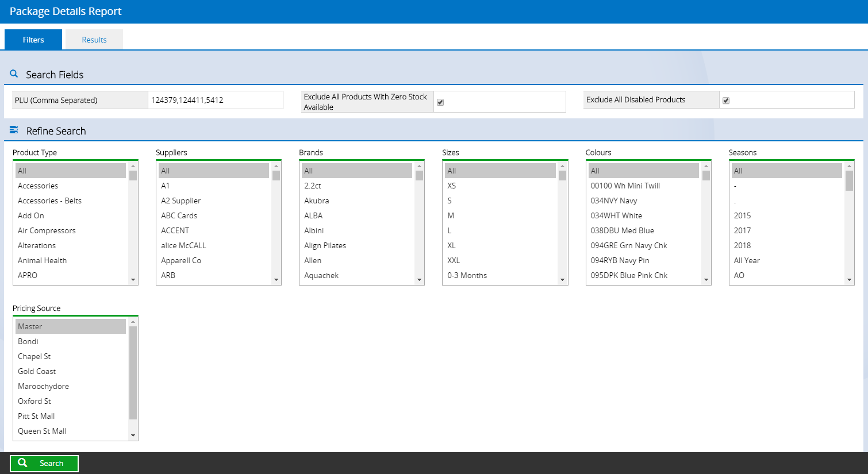The width and height of the screenshot is (868, 474).
Task: Pick Alterations in Product Type list
Action: [x=71, y=245]
